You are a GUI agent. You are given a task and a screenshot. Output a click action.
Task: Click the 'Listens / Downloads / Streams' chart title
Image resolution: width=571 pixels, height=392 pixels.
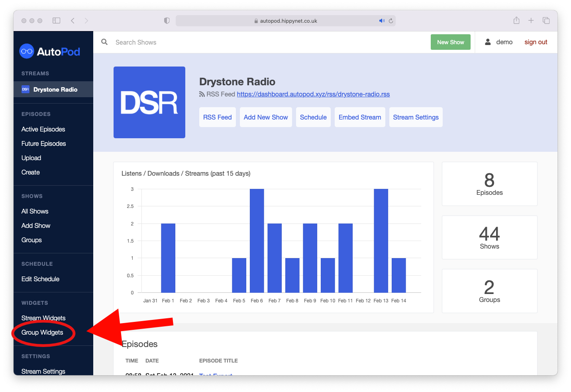point(186,174)
